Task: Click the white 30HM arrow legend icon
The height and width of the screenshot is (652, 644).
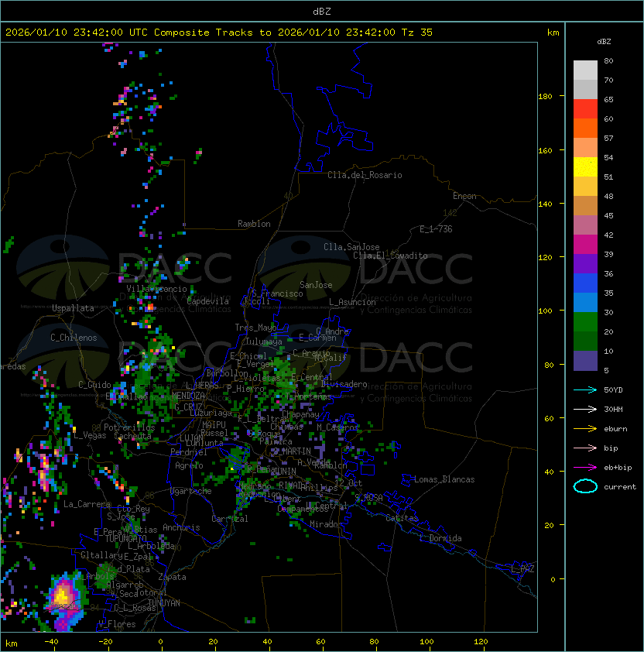Action: (x=585, y=409)
